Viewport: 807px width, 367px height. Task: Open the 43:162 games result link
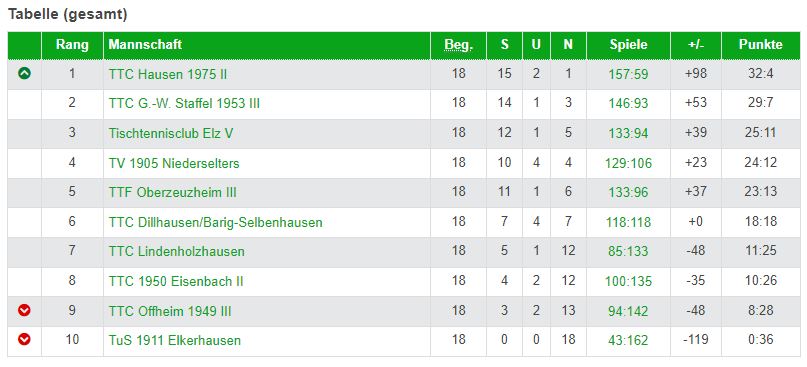tap(628, 341)
